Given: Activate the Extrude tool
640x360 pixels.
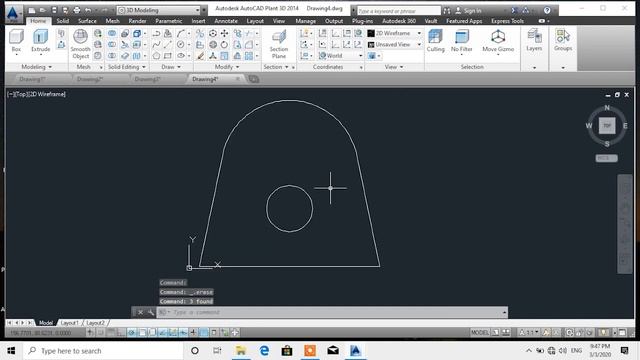Looking at the screenshot, I should [40, 41].
